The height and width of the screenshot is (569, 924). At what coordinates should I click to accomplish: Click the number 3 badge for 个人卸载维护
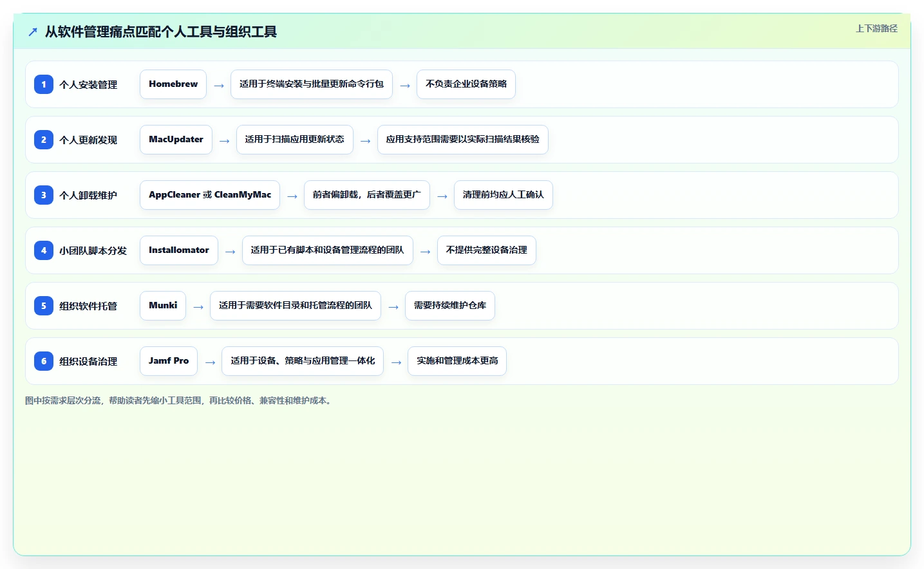pyautogui.click(x=44, y=195)
